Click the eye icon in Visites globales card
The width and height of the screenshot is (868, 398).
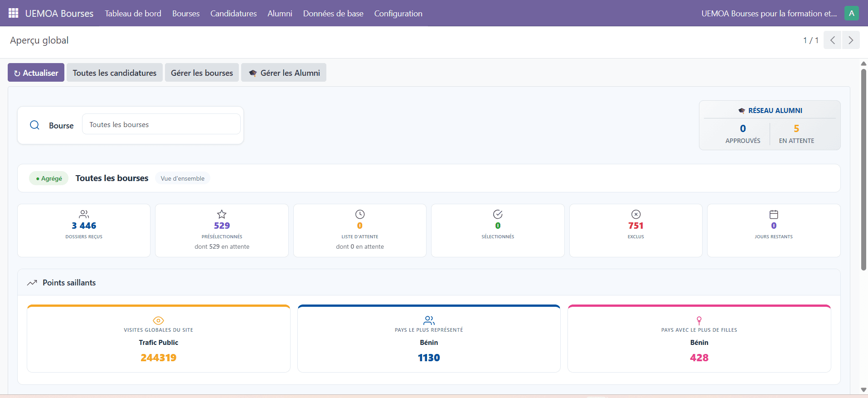(x=158, y=320)
